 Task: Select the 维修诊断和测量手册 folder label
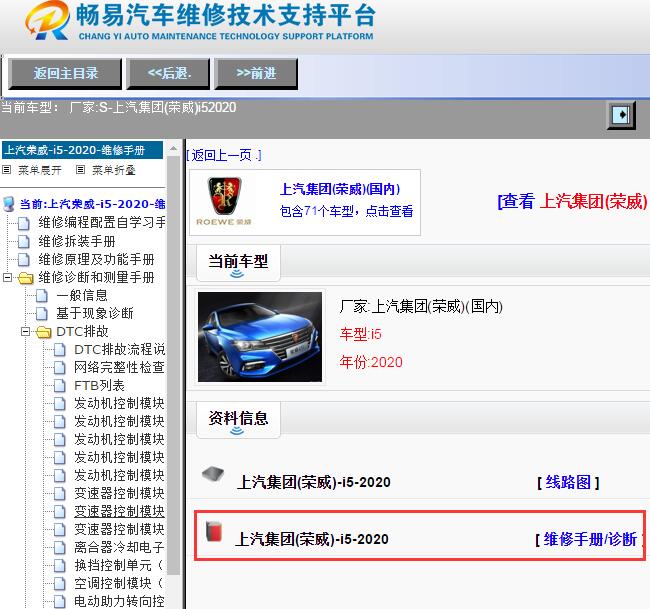click(96, 277)
